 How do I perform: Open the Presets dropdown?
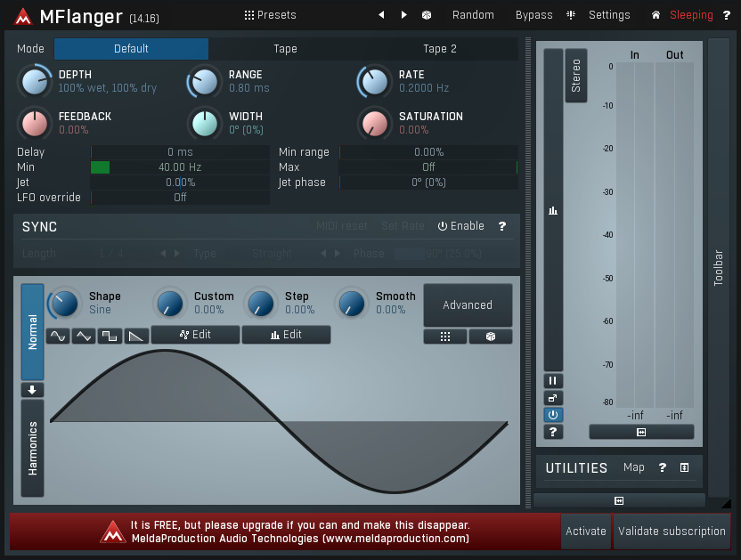point(270,15)
